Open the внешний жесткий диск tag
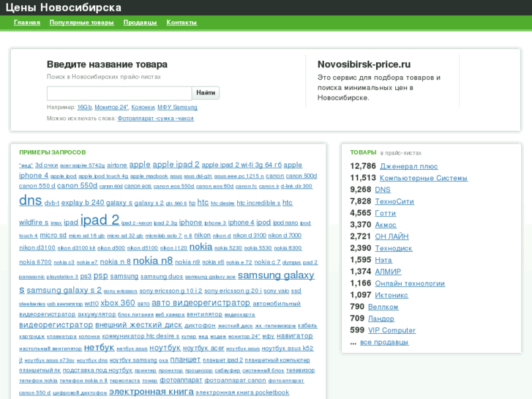The width and height of the screenshot is (532, 399). (x=138, y=325)
